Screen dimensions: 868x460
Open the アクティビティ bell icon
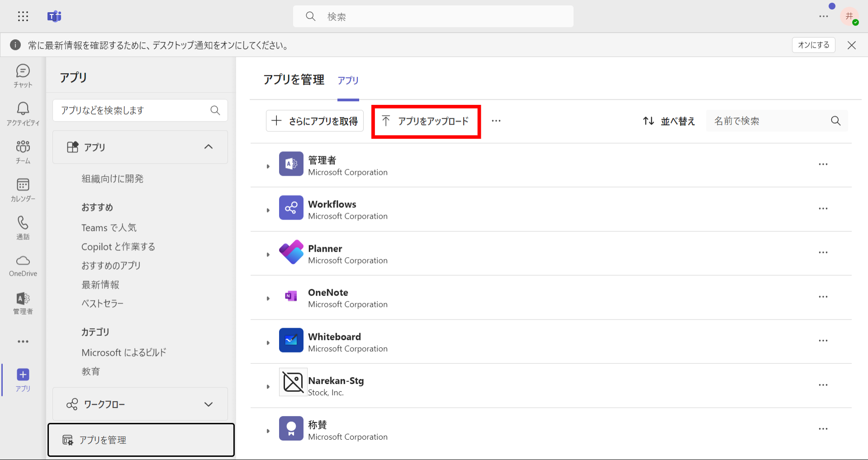pyautogui.click(x=23, y=114)
